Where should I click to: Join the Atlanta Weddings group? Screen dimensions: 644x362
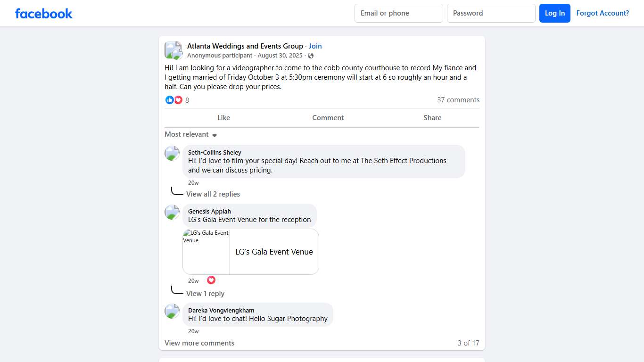315,46
